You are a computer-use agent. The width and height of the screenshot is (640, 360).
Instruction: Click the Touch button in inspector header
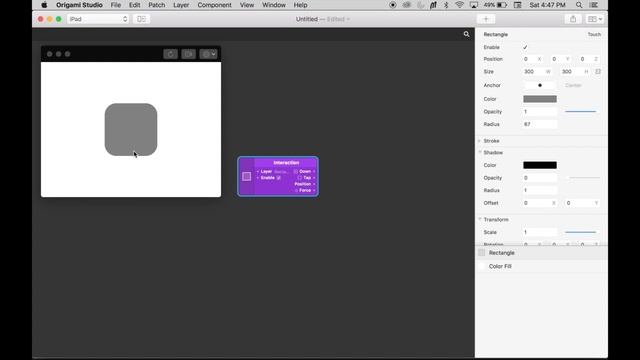point(594,34)
